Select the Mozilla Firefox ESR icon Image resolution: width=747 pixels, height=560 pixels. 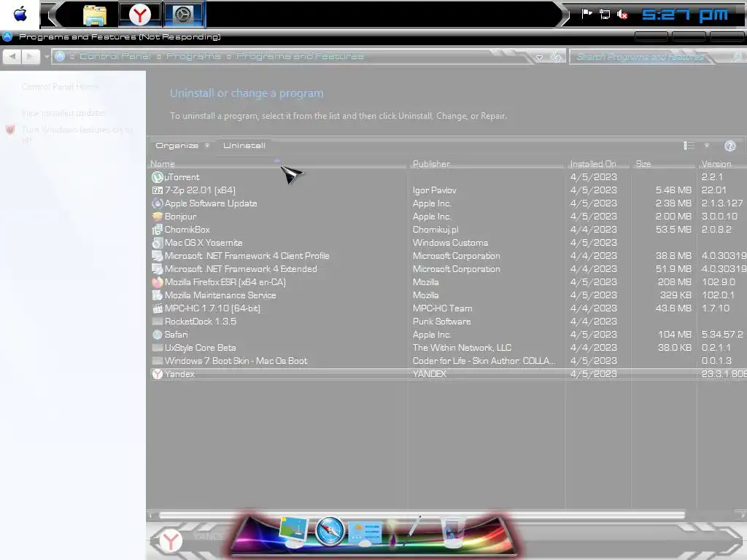(x=158, y=282)
